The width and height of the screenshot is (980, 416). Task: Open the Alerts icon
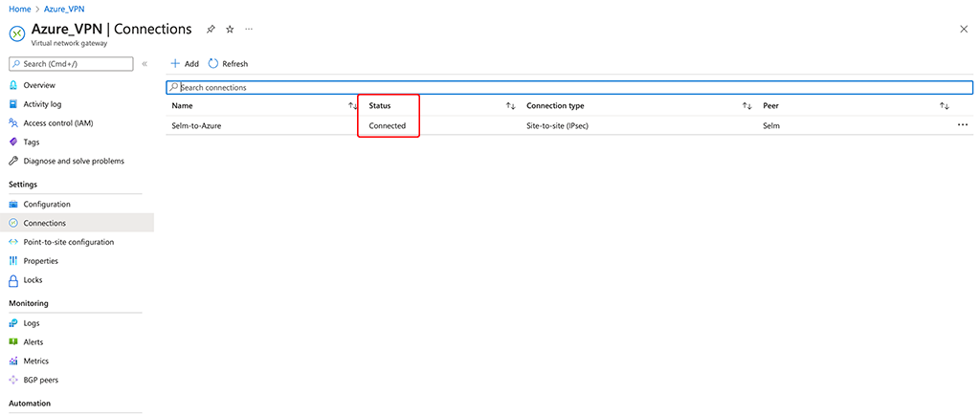[13, 342]
